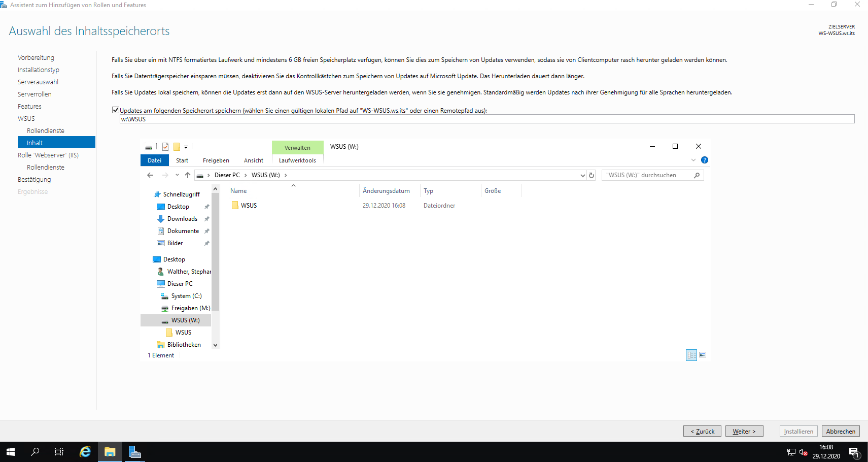
Task: Go to Installationstyp wizard step
Action: [39, 70]
